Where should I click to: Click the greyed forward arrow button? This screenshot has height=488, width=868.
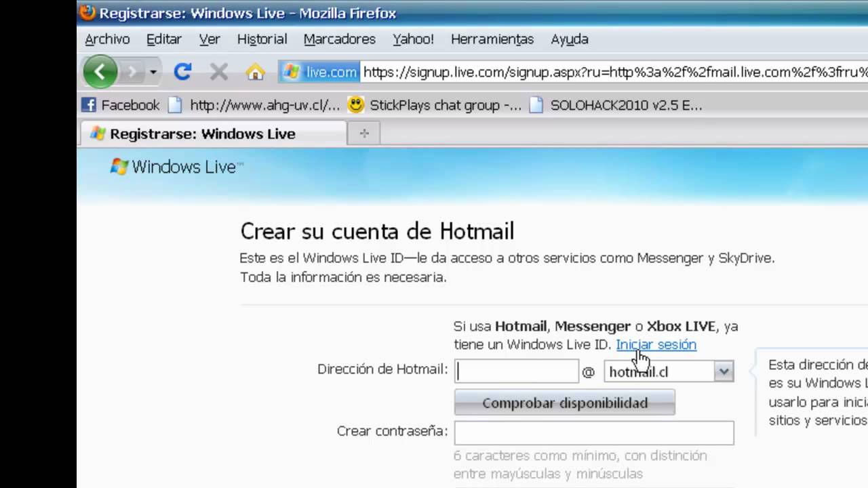click(133, 71)
